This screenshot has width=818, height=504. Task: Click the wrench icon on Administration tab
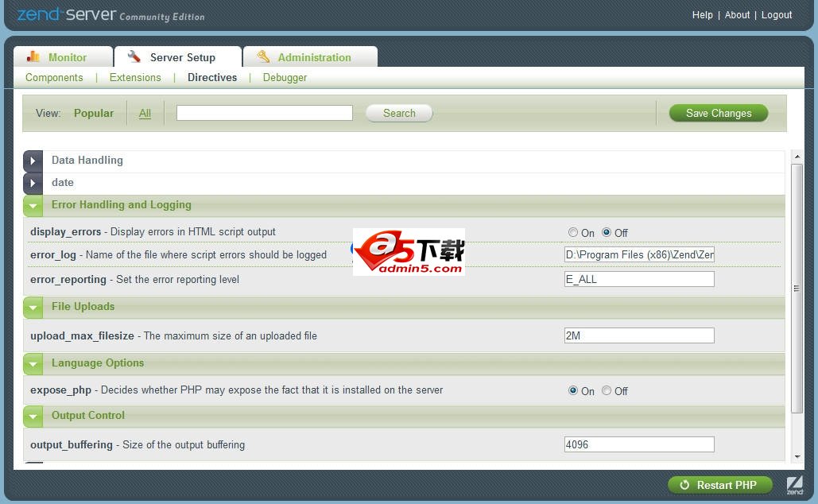pyautogui.click(x=263, y=56)
